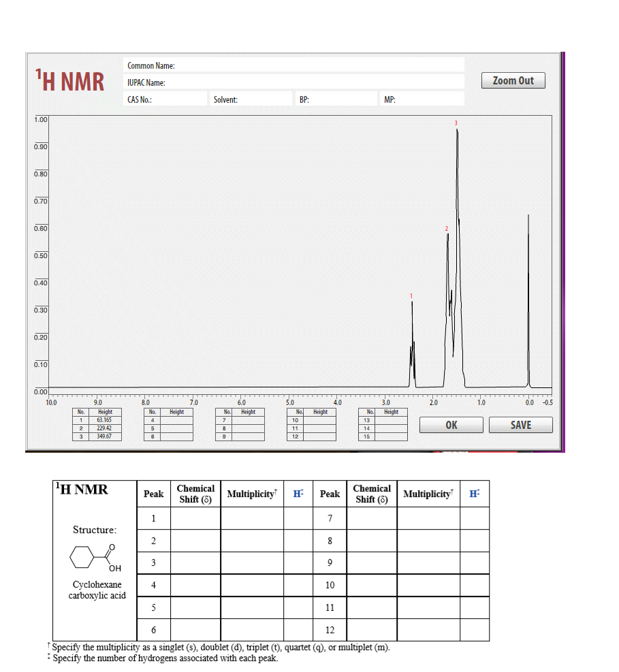Click the empty Height cell for peak No. 4
The image size is (619, 672).
(x=176, y=420)
